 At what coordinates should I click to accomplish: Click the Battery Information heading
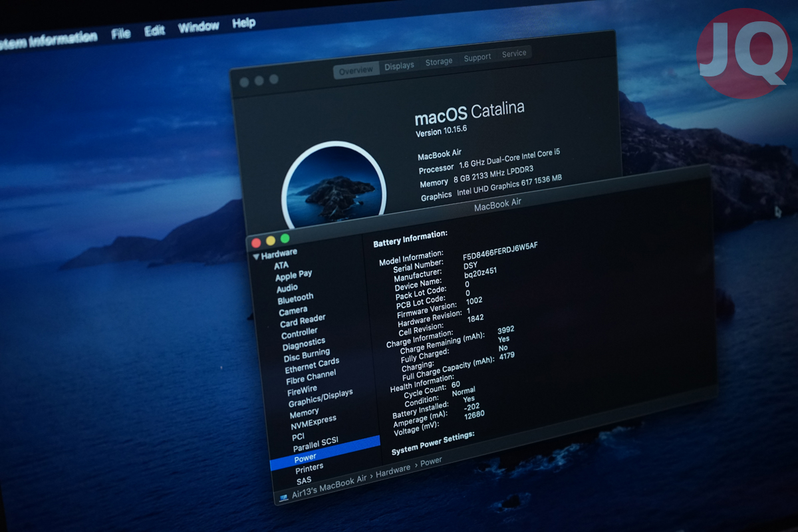pos(410,239)
